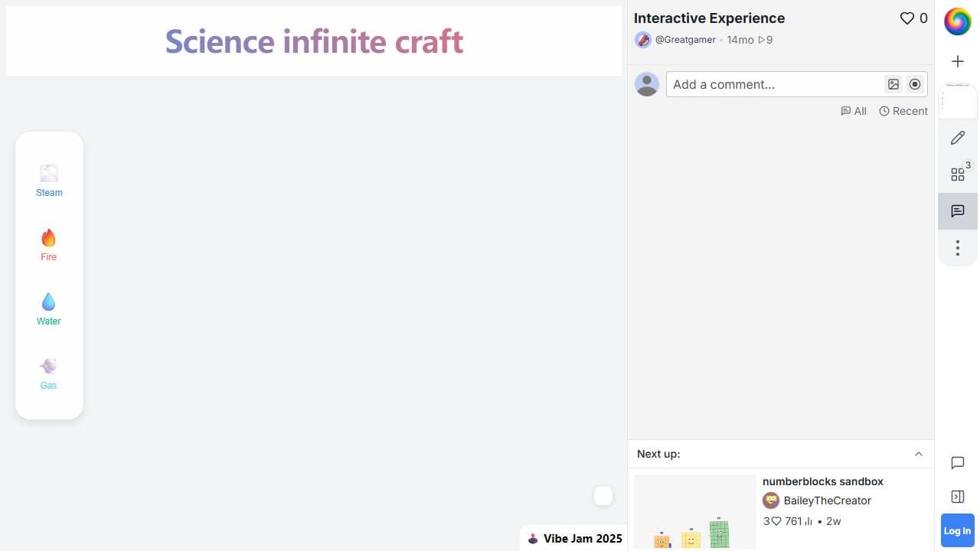
Task: Open the Vibe Jam 2025 link
Action: (x=575, y=539)
